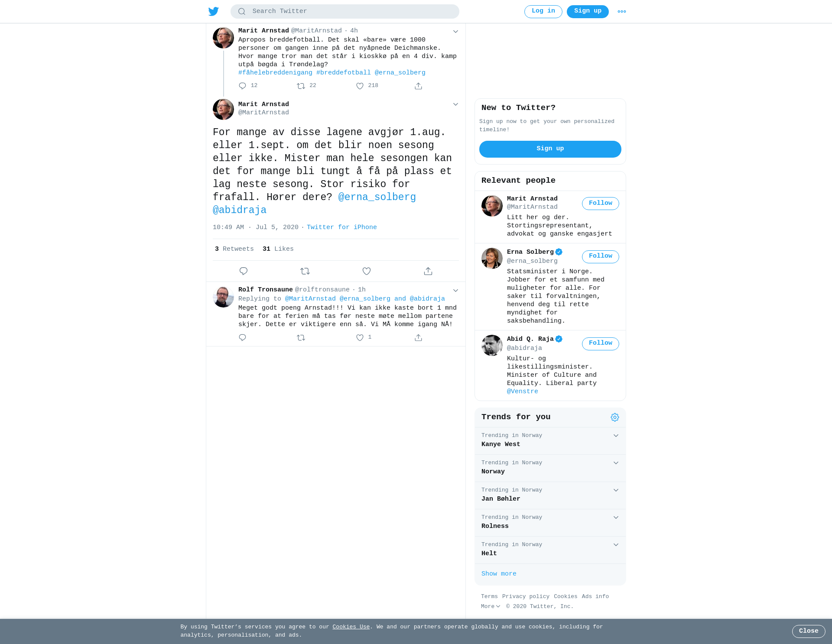Retweet the breddefotball tweet with 22 retweets
Screen dimensions: 832x644
pos(301,86)
